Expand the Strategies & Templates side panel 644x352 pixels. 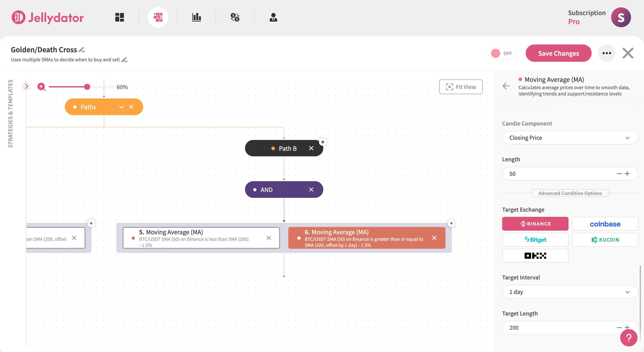[x=26, y=86]
